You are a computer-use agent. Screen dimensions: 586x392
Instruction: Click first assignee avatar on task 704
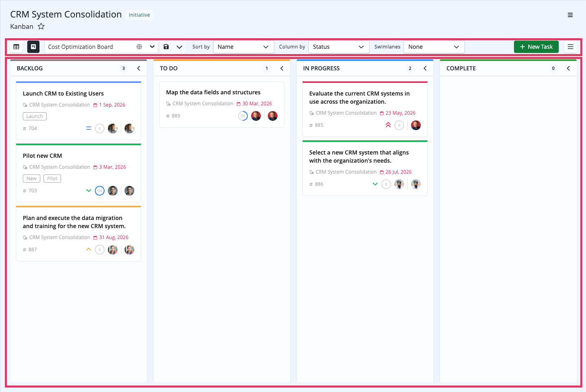(x=113, y=128)
